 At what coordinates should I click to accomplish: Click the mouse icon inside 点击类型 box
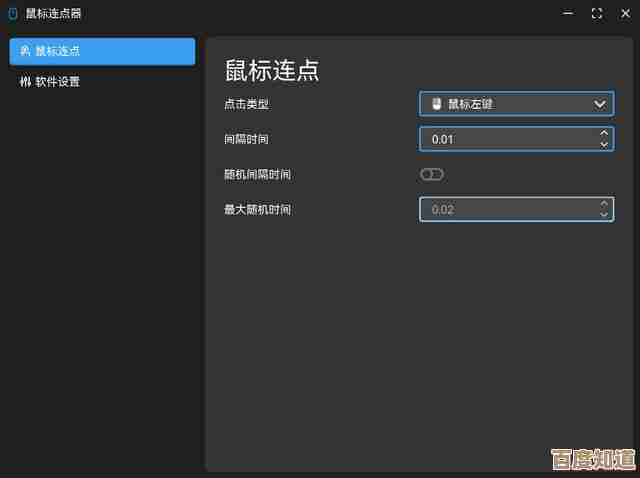coord(436,104)
